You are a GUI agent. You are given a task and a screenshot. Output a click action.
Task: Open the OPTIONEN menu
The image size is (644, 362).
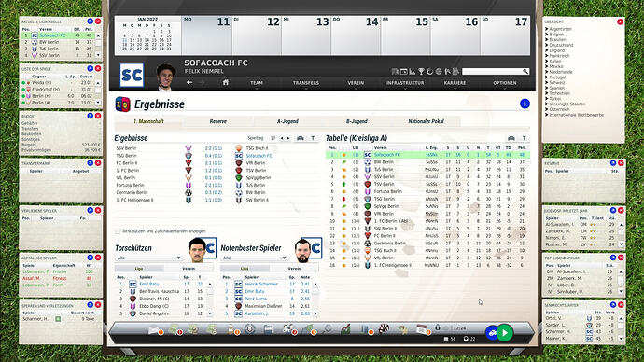click(505, 83)
